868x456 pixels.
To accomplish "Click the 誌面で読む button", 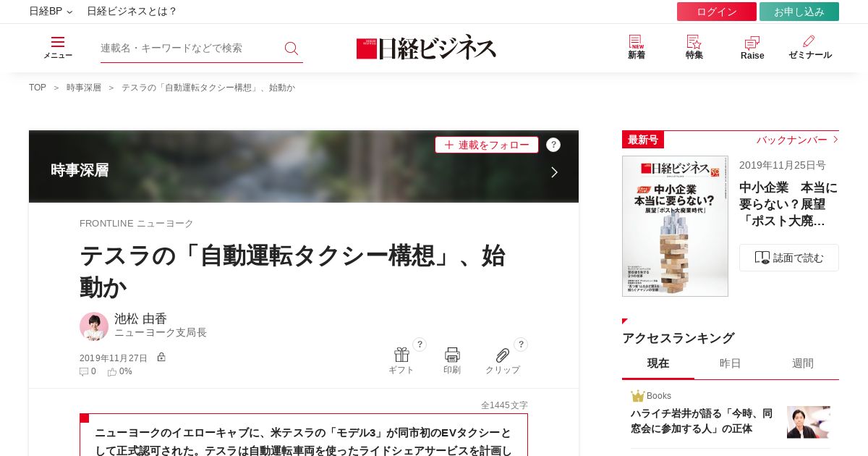I will (789, 258).
